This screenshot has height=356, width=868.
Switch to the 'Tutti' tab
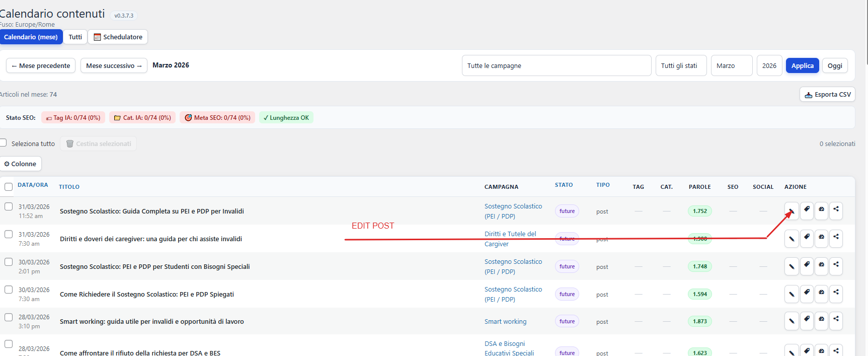point(75,37)
